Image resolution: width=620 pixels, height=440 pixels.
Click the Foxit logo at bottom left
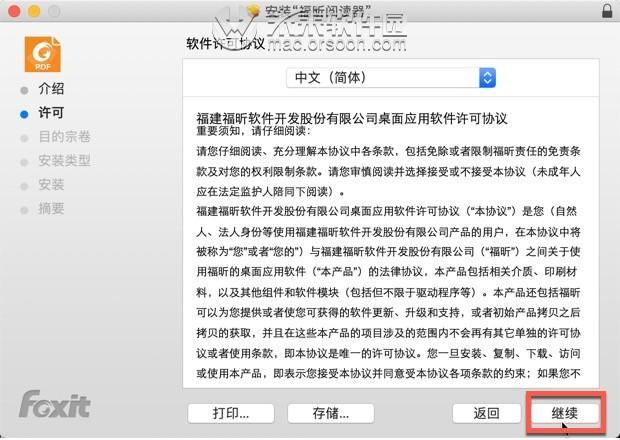point(55,404)
